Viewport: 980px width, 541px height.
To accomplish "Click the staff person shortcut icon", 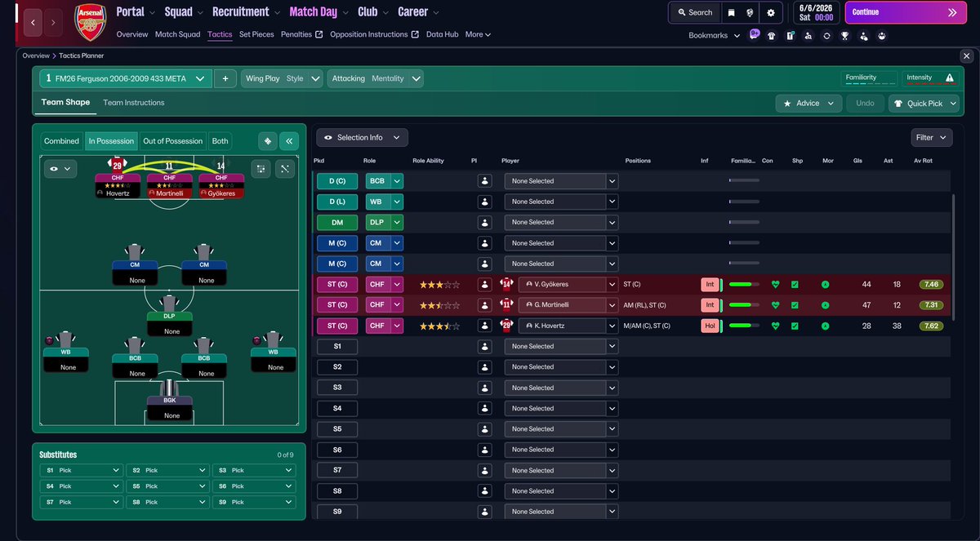I will [863, 36].
